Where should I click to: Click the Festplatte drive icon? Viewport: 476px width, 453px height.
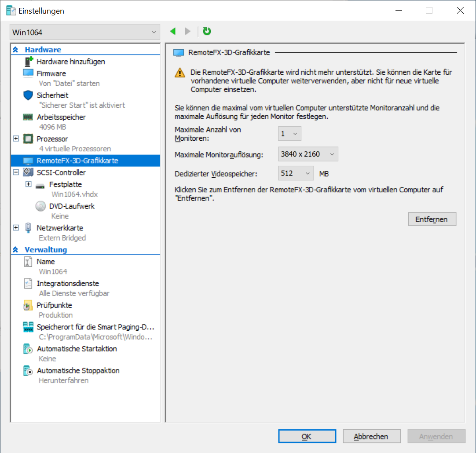(40, 186)
